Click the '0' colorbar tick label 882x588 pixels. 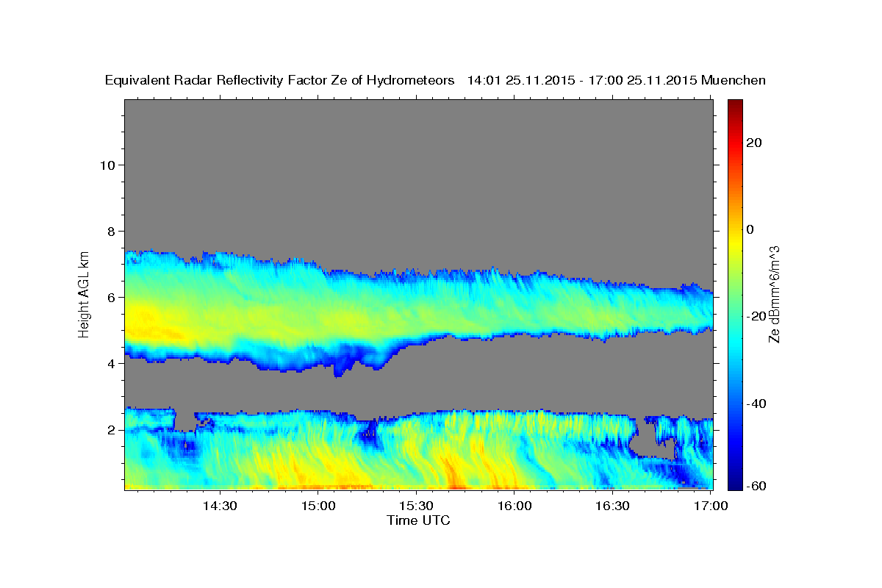750,229
